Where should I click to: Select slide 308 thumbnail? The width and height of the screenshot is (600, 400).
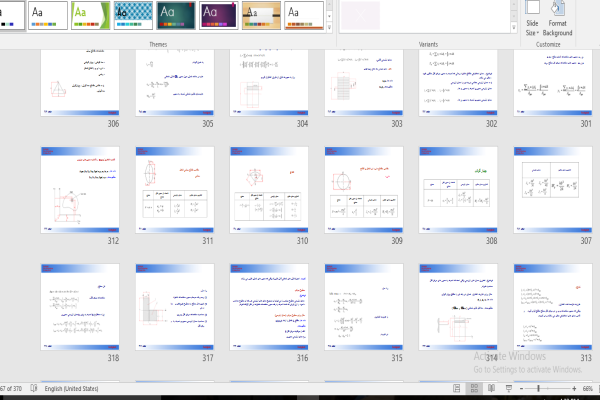click(458, 190)
